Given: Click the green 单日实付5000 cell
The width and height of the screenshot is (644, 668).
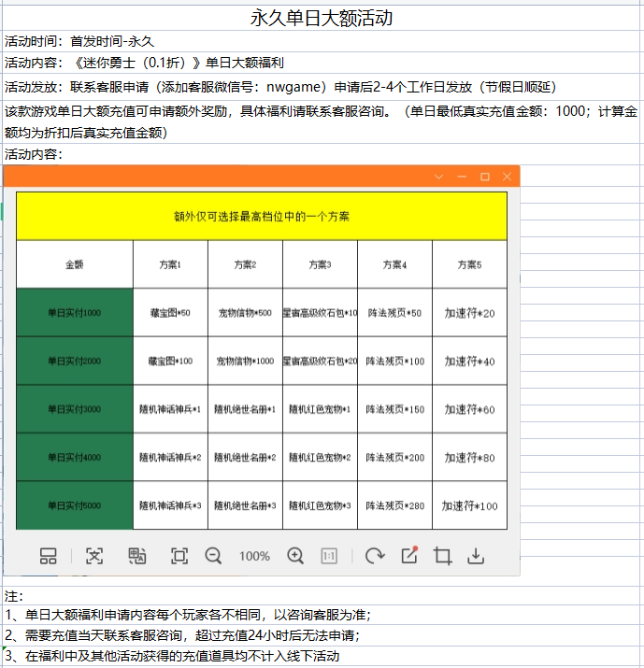Looking at the screenshot, I should coord(75,505).
